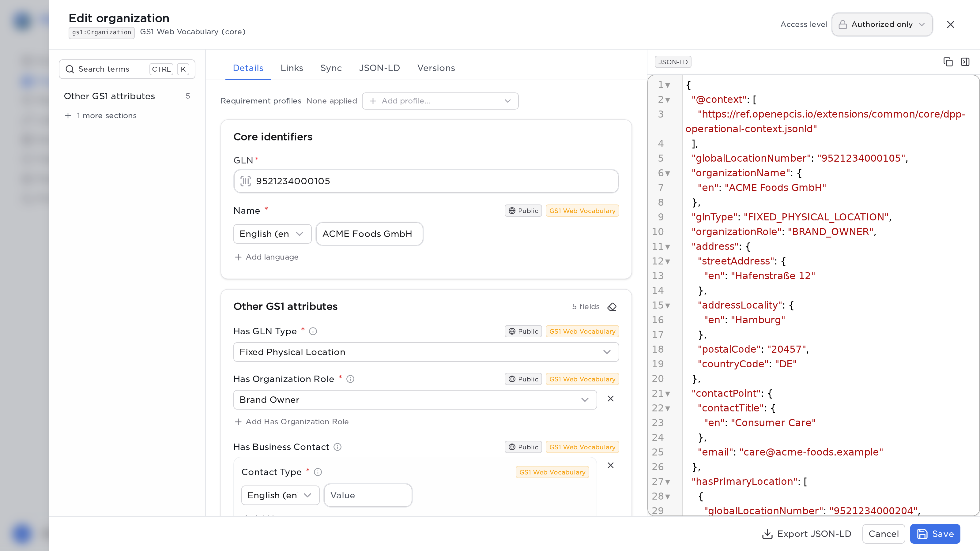Toggle Public visibility for Has Organization Role
980x551 pixels.
523,379
